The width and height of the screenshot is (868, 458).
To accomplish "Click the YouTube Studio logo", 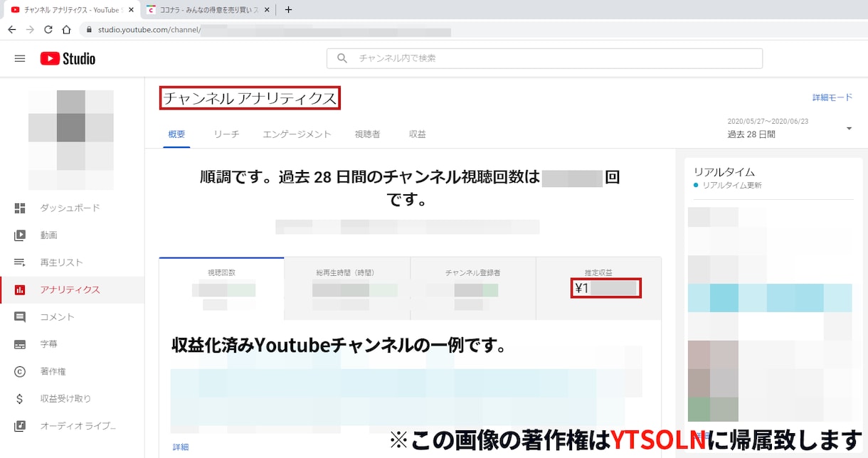I will (x=68, y=58).
